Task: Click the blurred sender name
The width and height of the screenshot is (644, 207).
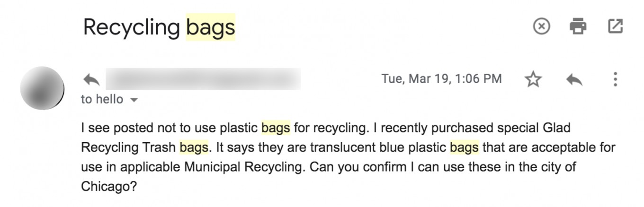Action: [x=203, y=79]
